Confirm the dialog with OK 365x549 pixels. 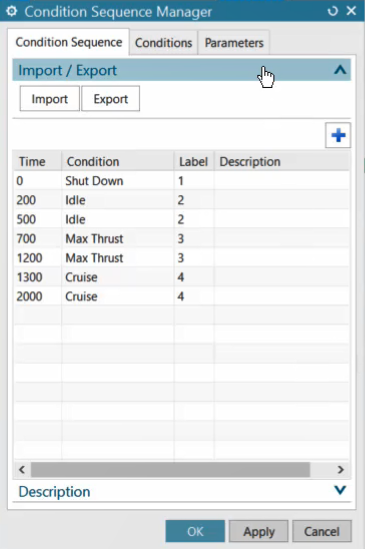[195, 531]
